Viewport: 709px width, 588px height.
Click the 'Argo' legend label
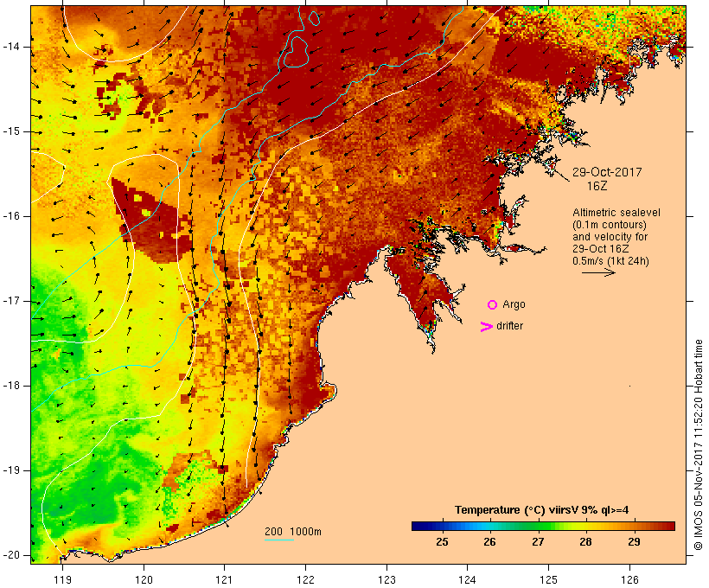point(514,304)
